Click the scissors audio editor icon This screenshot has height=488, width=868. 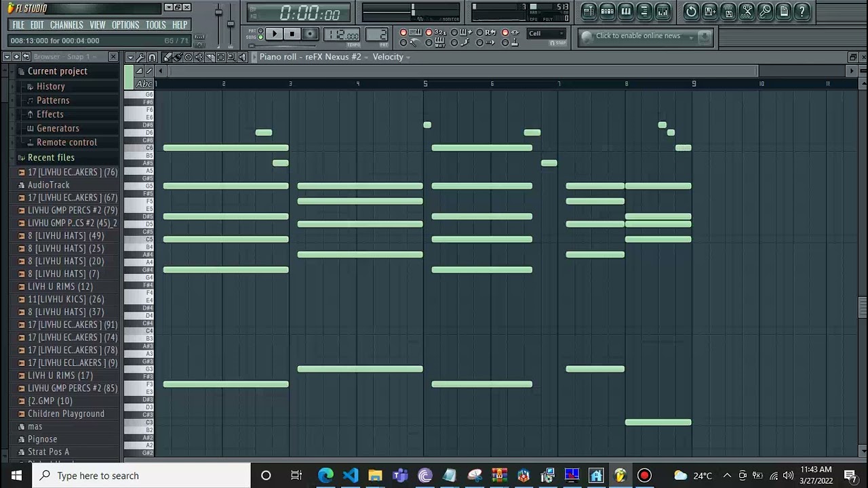point(747,11)
